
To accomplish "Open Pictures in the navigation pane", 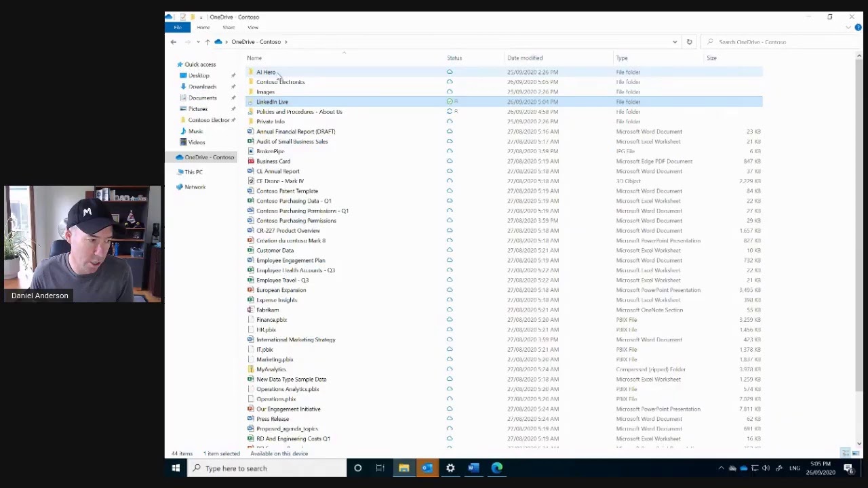I will [x=198, y=109].
